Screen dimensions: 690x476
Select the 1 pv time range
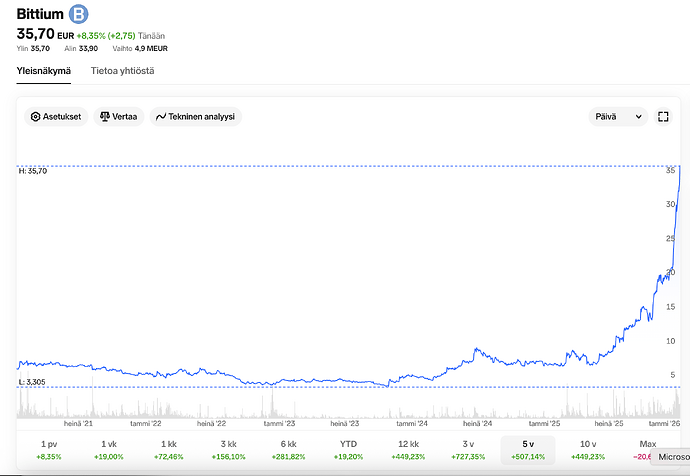[48, 449]
